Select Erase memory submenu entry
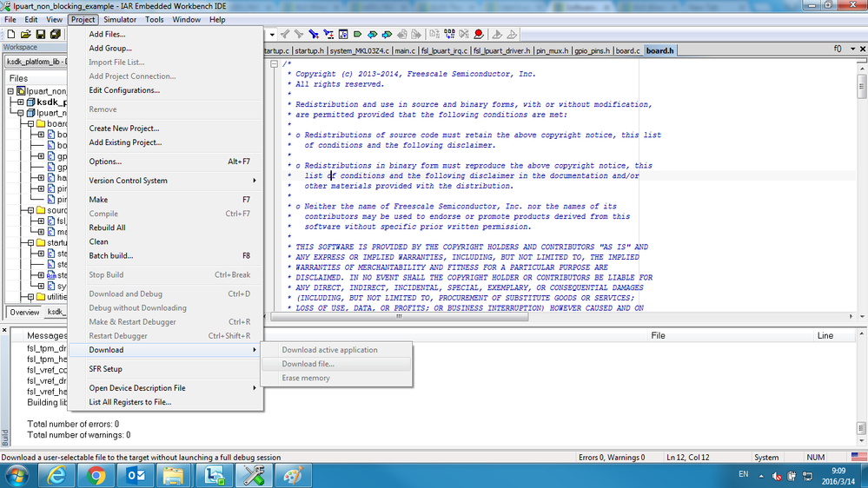This screenshot has width=868, height=488. point(336,378)
